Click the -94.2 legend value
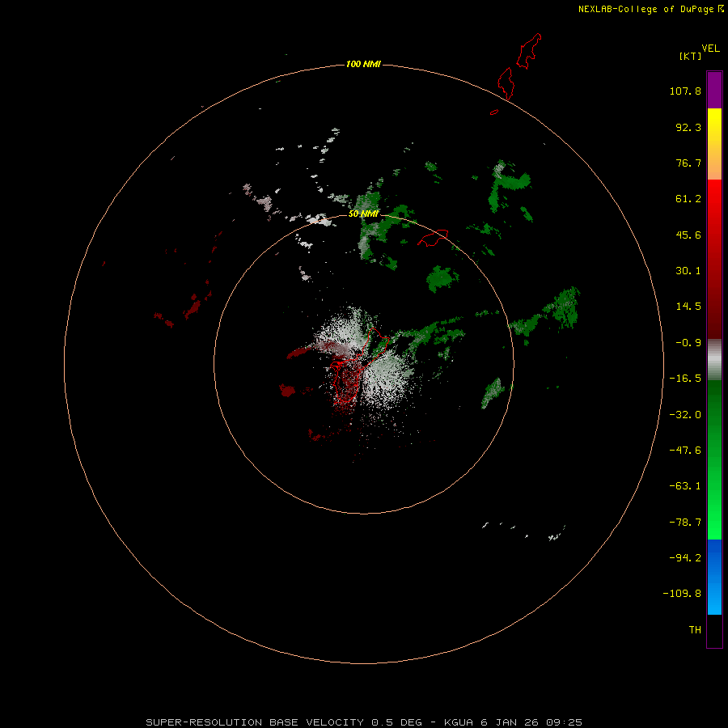The image size is (728, 728). pos(685,558)
